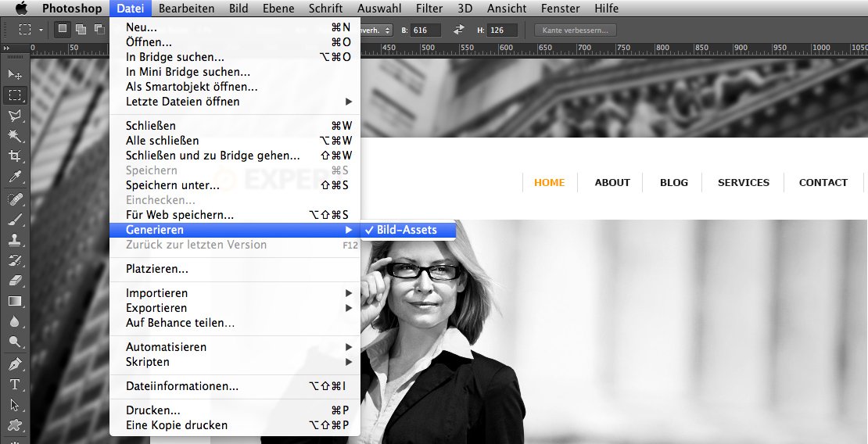Select the Healing Brush tool
Screen dimensions: 868x444
[14, 199]
